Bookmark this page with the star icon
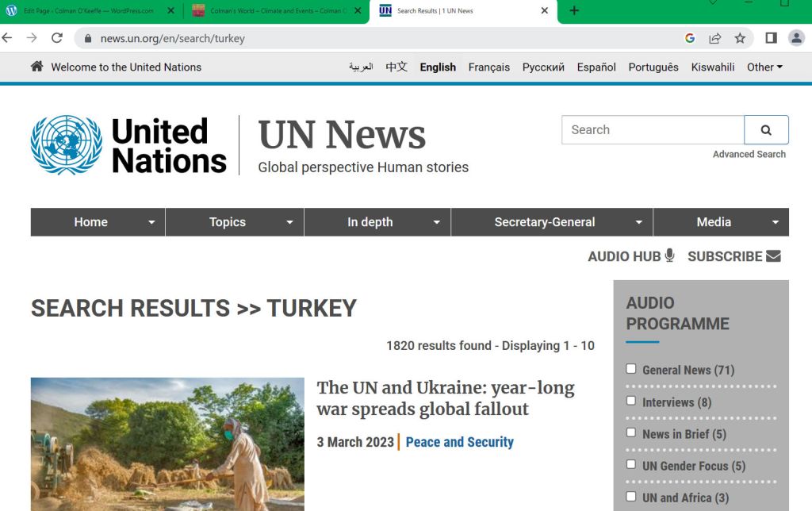Viewport: 812px width, 511px height. (740, 38)
